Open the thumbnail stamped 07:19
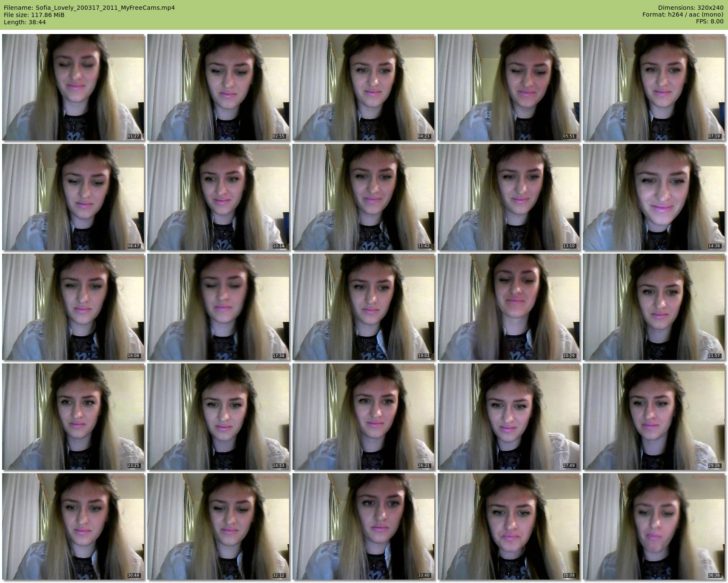Image resolution: width=728 pixels, height=583 pixels. point(654,87)
